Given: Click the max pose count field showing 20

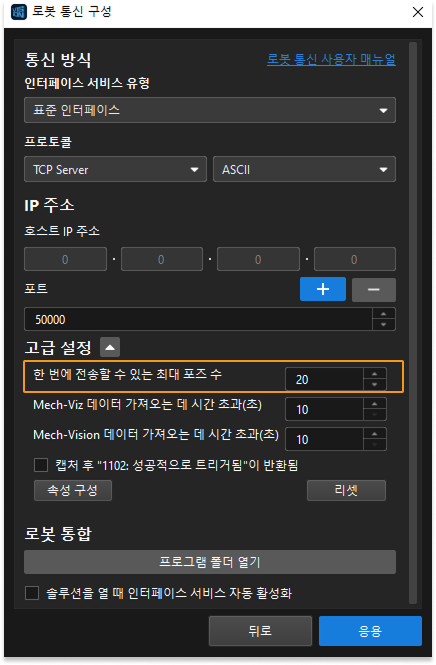Looking at the screenshot, I should coord(324,379).
